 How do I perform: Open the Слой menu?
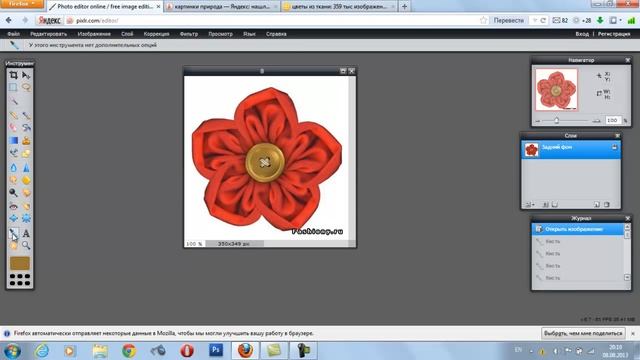click(x=127, y=34)
